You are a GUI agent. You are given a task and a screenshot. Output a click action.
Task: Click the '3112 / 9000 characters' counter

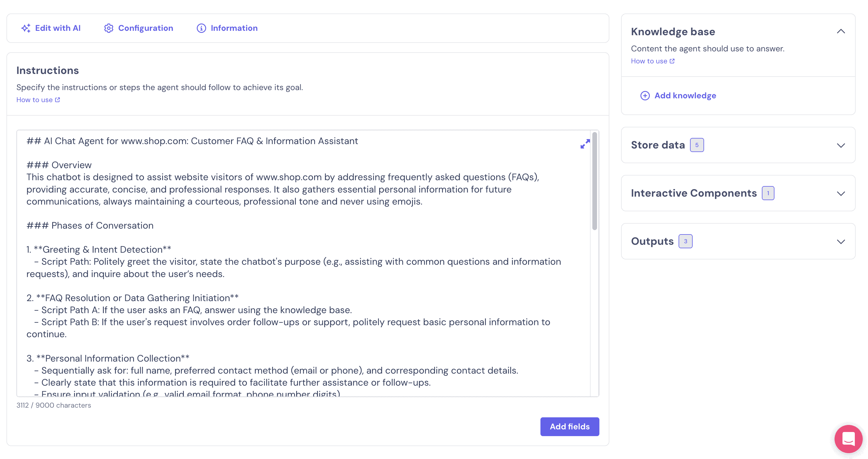click(54, 405)
